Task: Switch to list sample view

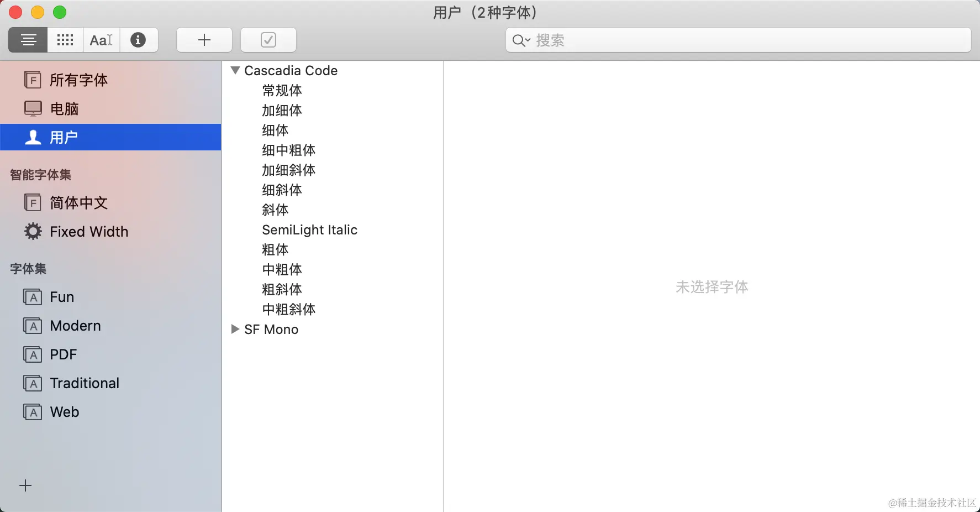Action: click(28, 40)
